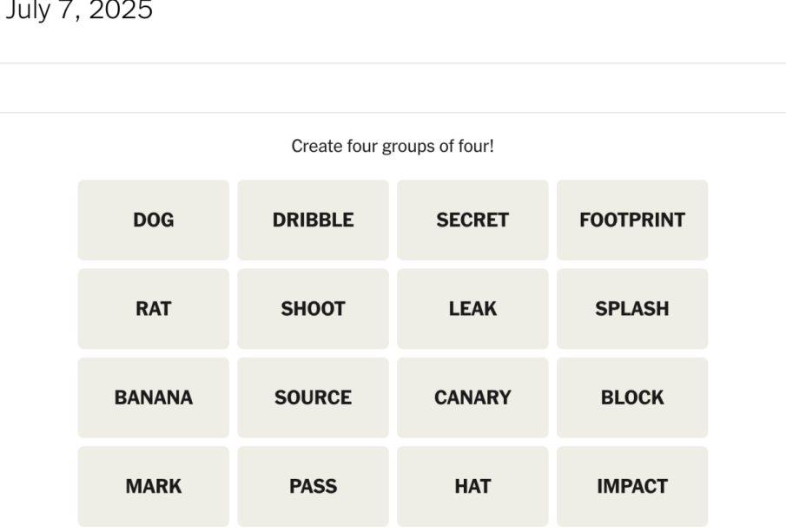Tap the FOOTPRINT tile
This screenshot has width=786, height=532.
point(632,220)
